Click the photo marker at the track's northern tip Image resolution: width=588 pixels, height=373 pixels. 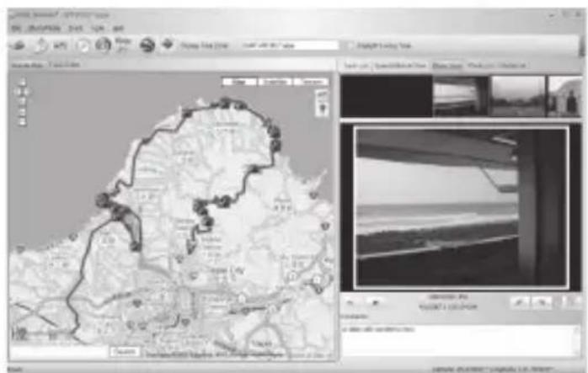(x=224, y=103)
